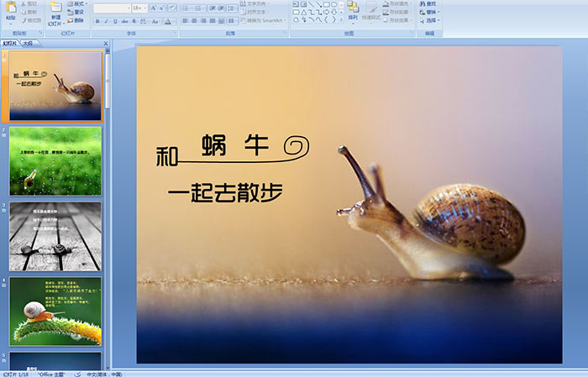The width and height of the screenshot is (588, 377).
Task: Open the 替换 replace dropdown
Action: [430, 12]
